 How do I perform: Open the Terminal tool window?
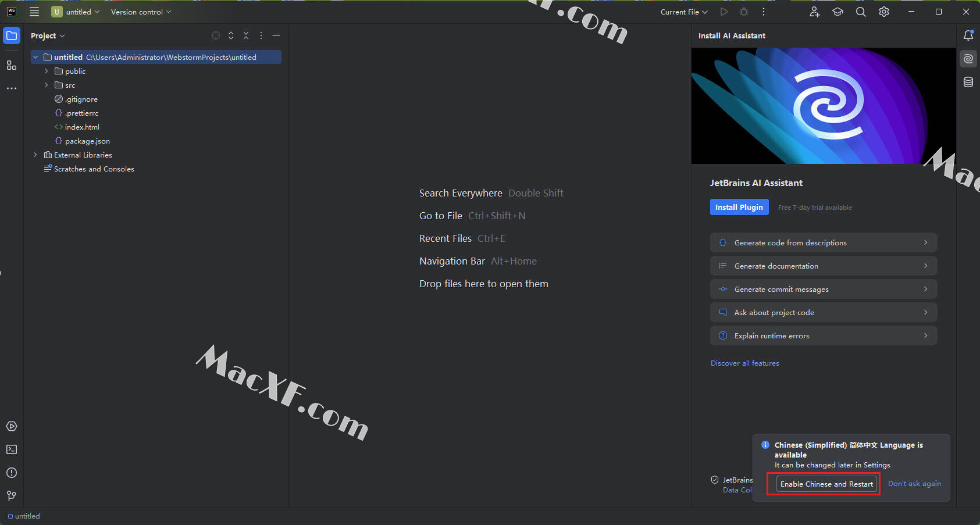(x=12, y=449)
